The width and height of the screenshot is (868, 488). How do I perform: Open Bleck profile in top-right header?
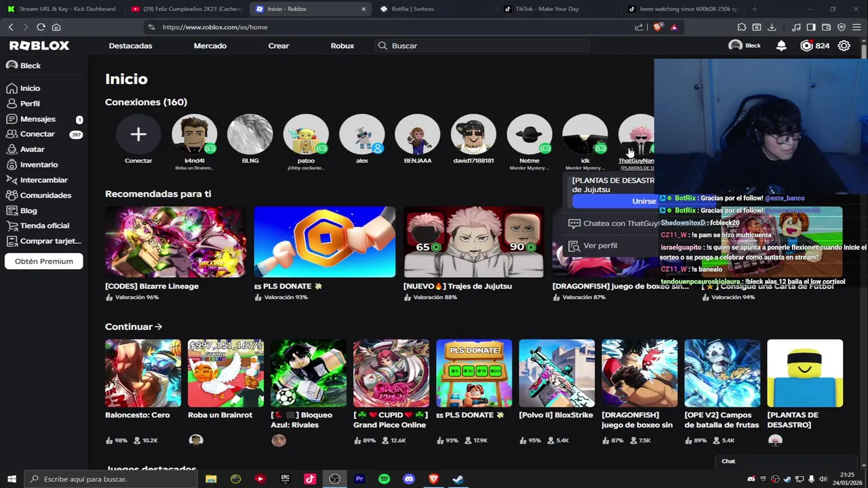click(x=745, y=45)
